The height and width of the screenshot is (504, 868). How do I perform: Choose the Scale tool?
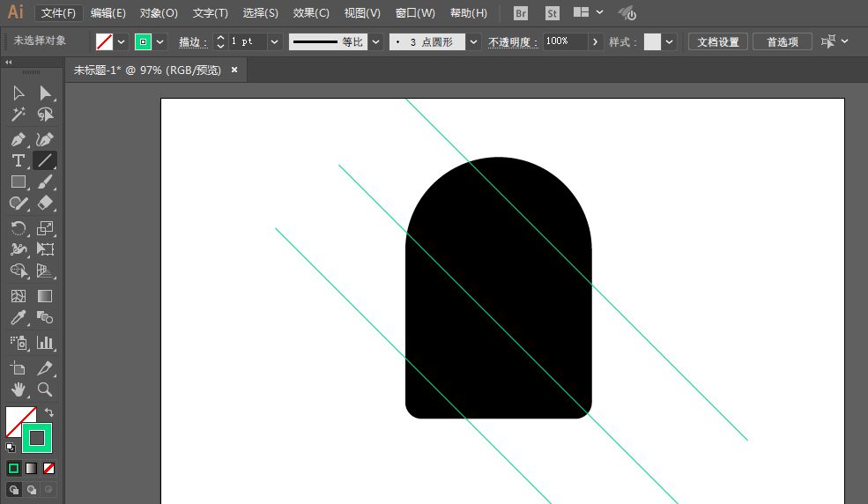coord(45,228)
